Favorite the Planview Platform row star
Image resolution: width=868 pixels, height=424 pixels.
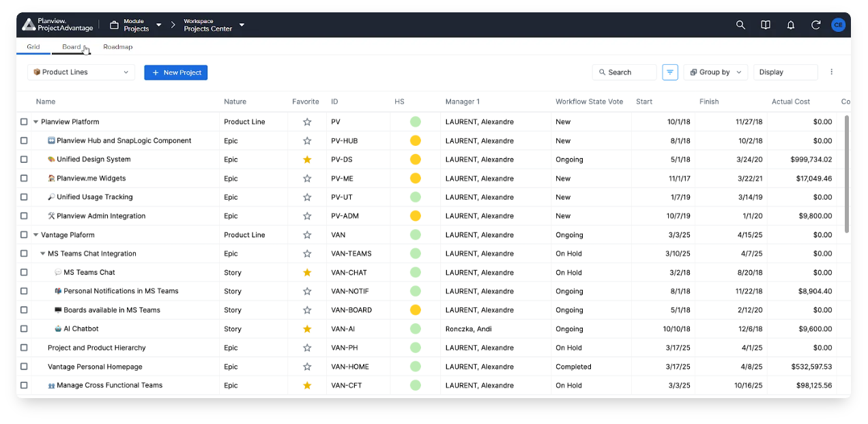click(307, 122)
